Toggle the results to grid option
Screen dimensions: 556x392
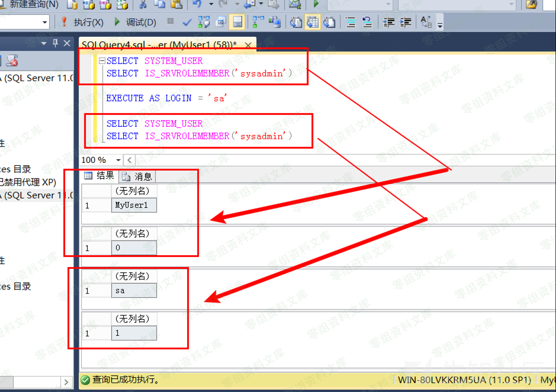312,22
